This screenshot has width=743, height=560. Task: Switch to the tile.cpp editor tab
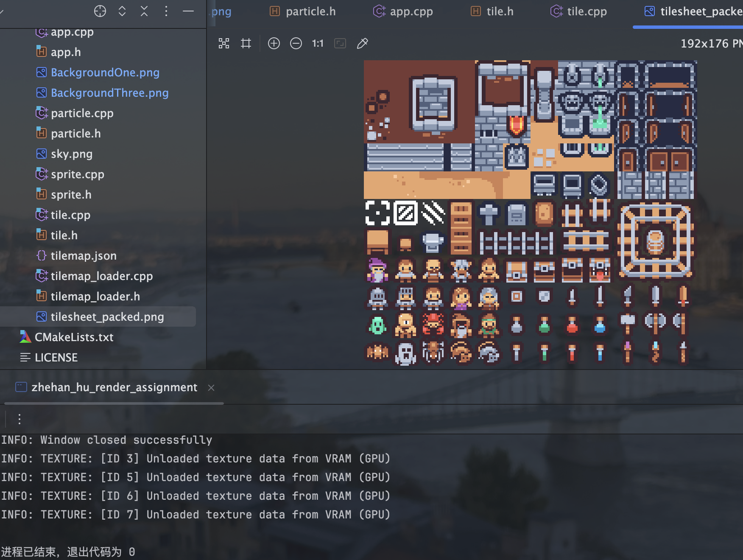tap(579, 11)
